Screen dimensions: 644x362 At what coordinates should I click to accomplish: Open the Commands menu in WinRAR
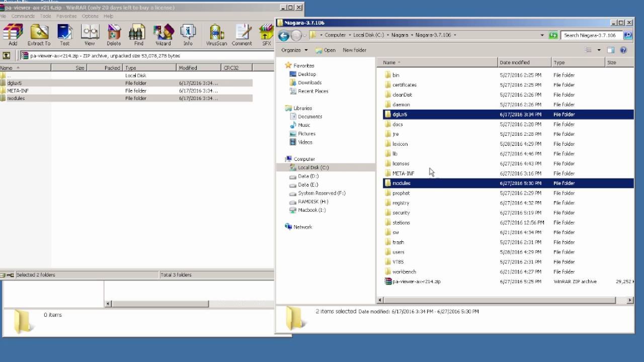click(23, 16)
